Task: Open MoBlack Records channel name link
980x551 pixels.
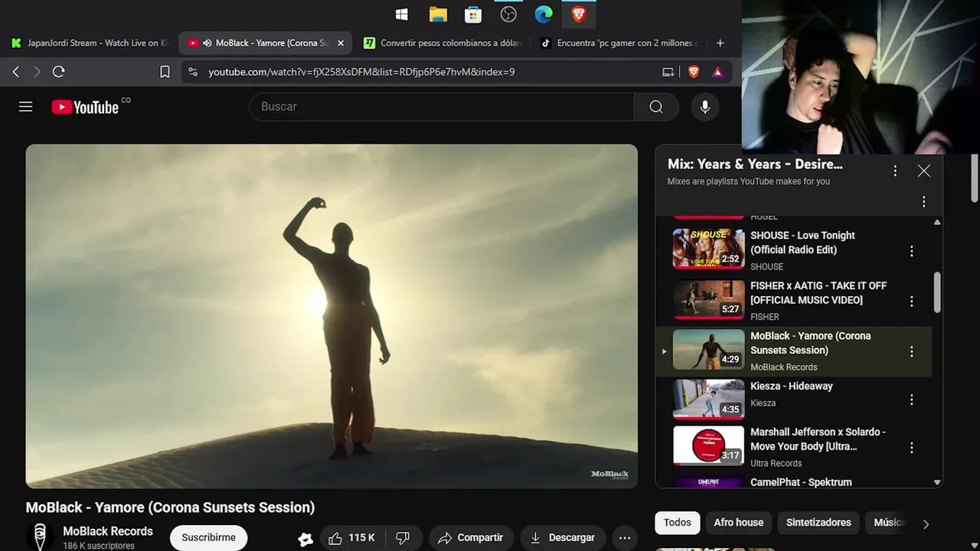Action: (108, 531)
